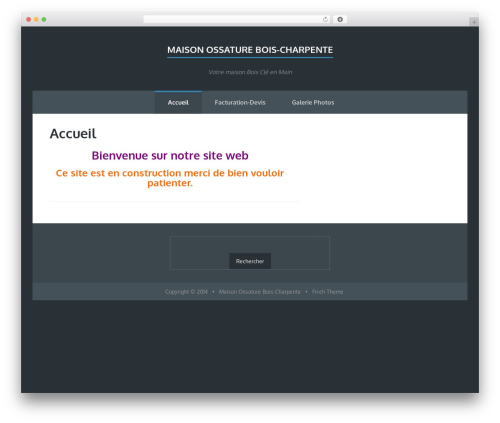Viewport: 500px width, 423px height.
Task: Click the red close window button
Action: click(x=29, y=19)
